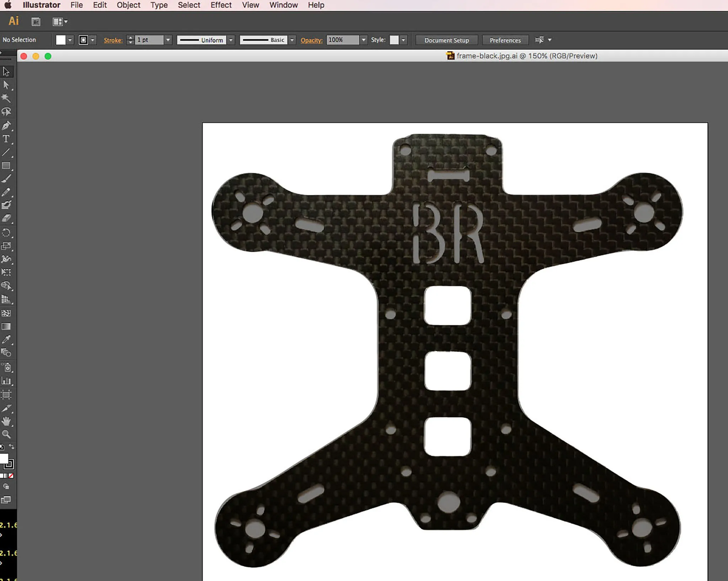The width and height of the screenshot is (728, 581).
Task: Switch to the Hand tool
Action: coord(6,421)
